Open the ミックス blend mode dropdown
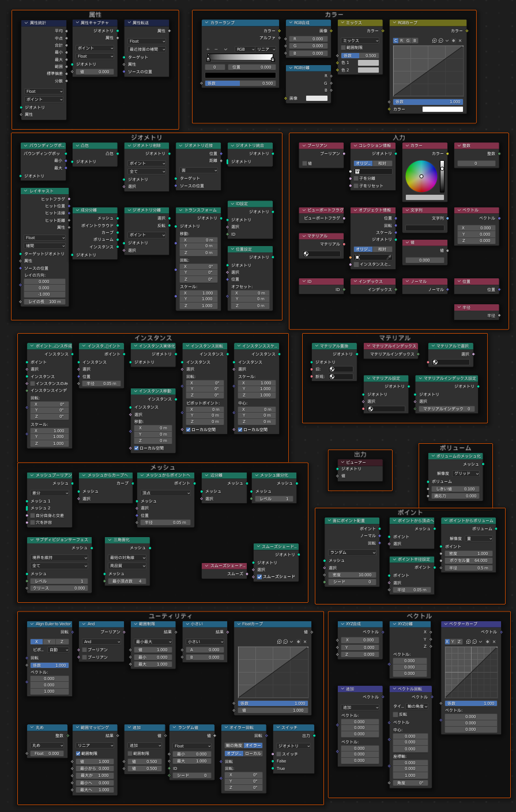This screenshot has height=812, width=516. [360, 40]
